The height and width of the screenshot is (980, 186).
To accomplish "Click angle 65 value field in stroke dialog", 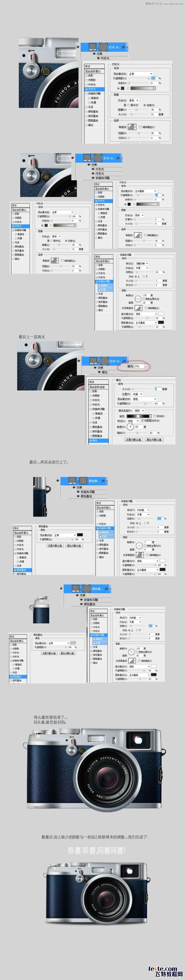I will click(139, 427).
